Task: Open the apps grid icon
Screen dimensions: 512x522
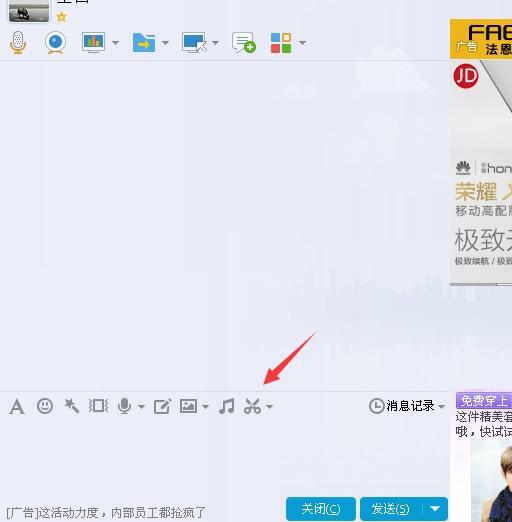Action: 281,43
